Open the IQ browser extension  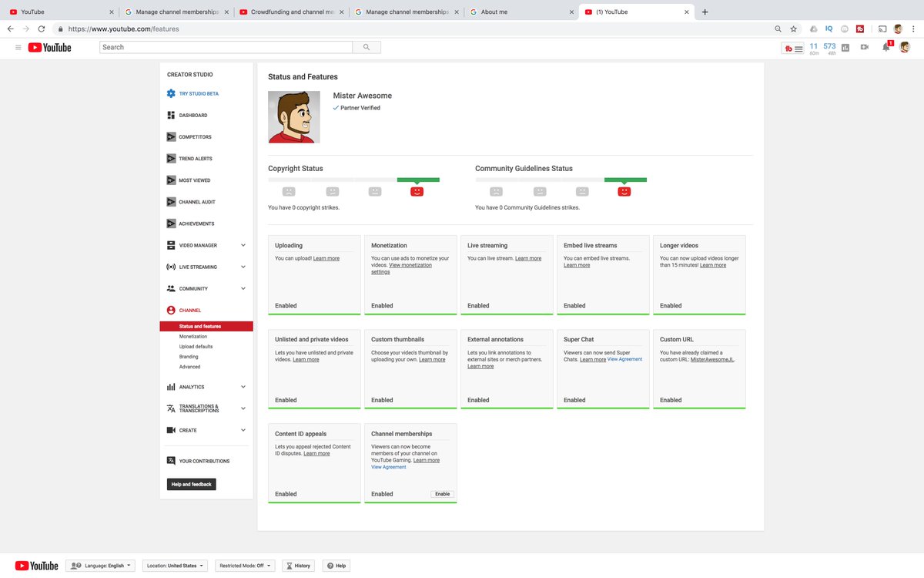829,29
